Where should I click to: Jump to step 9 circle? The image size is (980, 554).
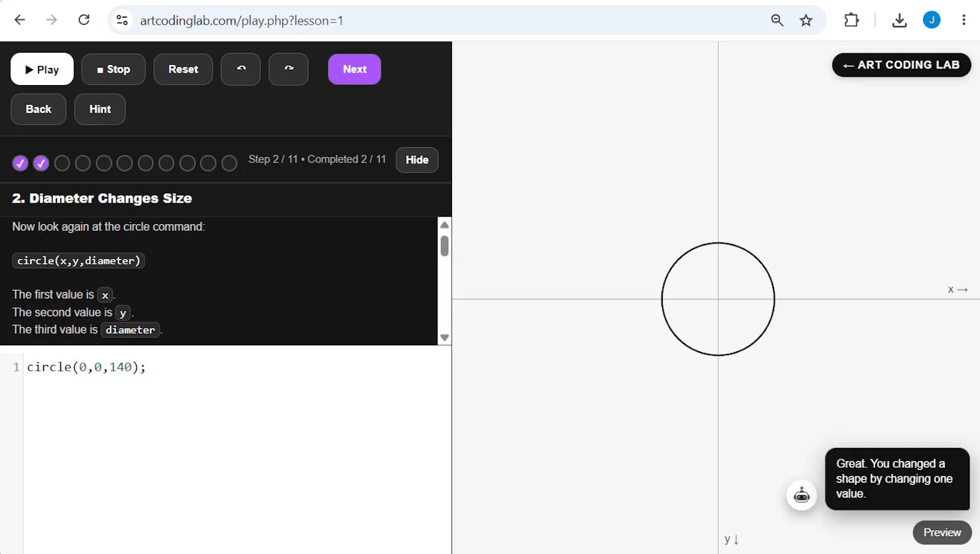coord(187,163)
